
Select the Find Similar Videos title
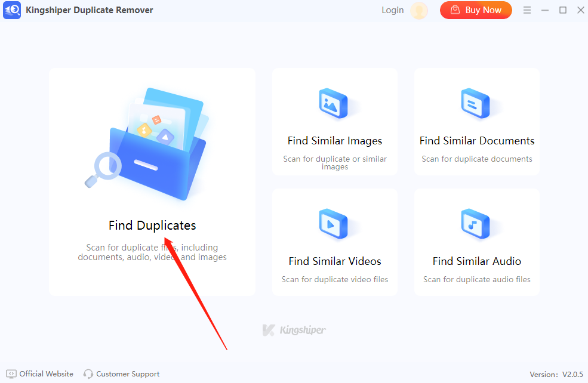pyautogui.click(x=335, y=261)
